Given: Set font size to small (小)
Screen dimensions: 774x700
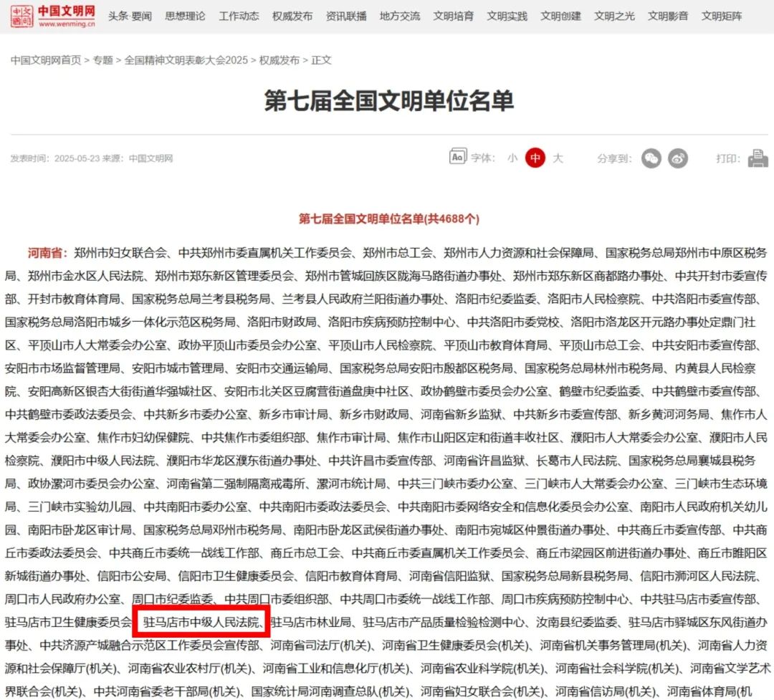Looking at the screenshot, I should click(x=512, y=158).
